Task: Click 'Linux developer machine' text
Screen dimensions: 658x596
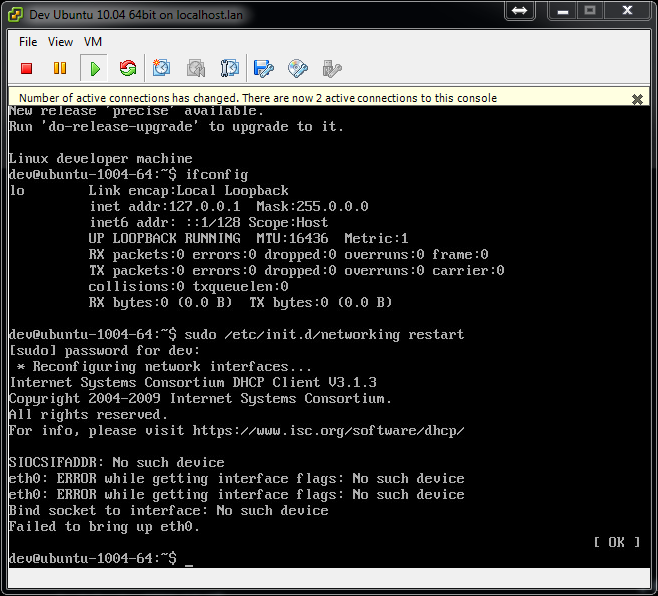Action: pos(101,159)
